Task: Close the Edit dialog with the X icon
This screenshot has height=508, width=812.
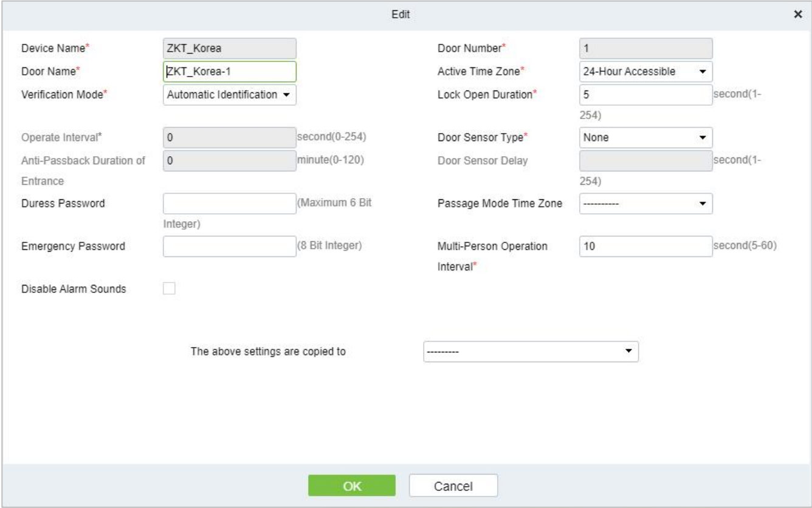Action: (x=798, y=14)
